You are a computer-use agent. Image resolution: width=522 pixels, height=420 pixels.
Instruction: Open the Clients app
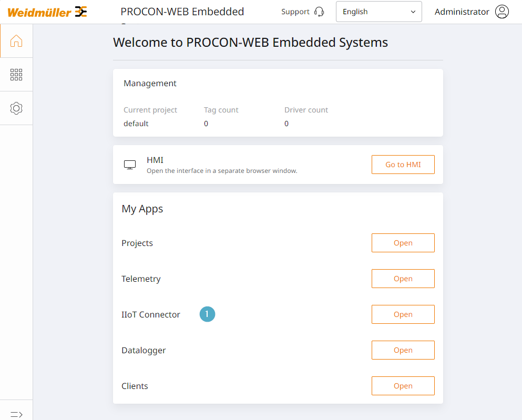(403, 386)
